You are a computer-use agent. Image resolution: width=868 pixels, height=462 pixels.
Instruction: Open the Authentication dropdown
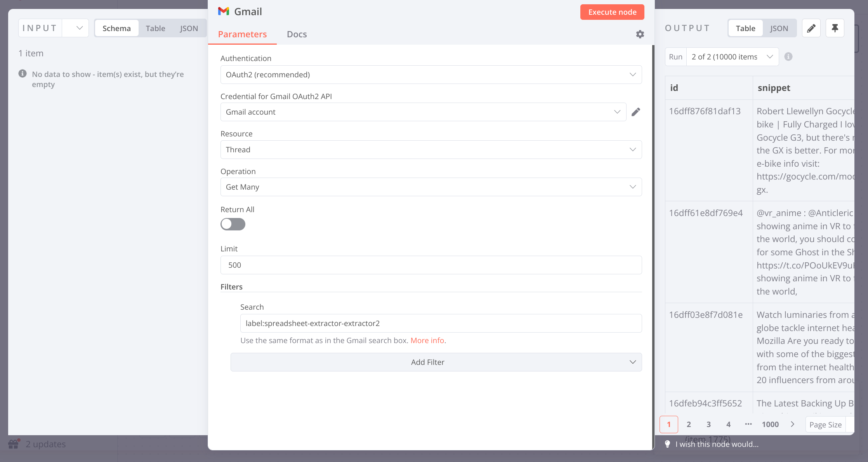pyautogui.click(x=431, y=75)
